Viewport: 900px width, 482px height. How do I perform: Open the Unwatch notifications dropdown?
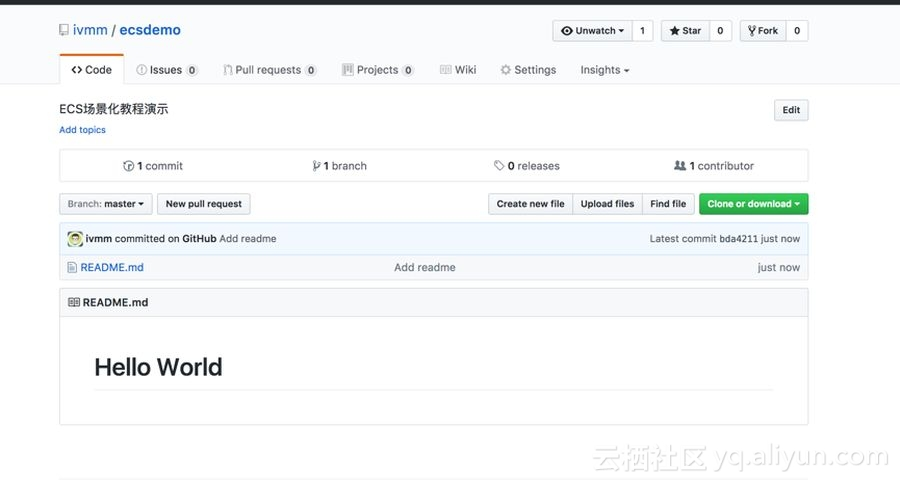point(592,31)
